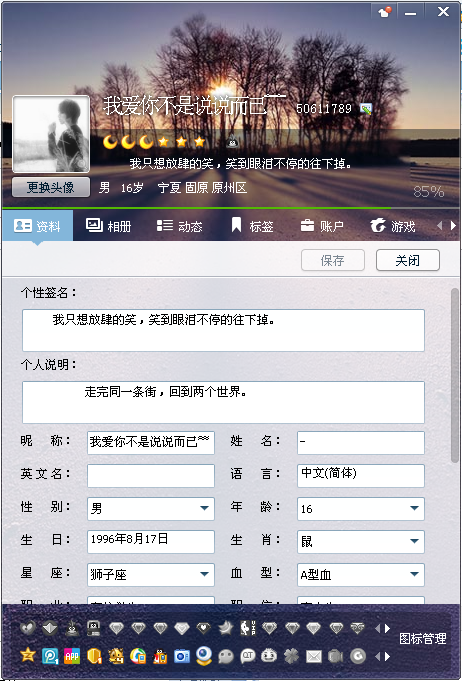Viewport: 462px width, 681px height.
Task: Click the 语言 language field
Action: 361,476
